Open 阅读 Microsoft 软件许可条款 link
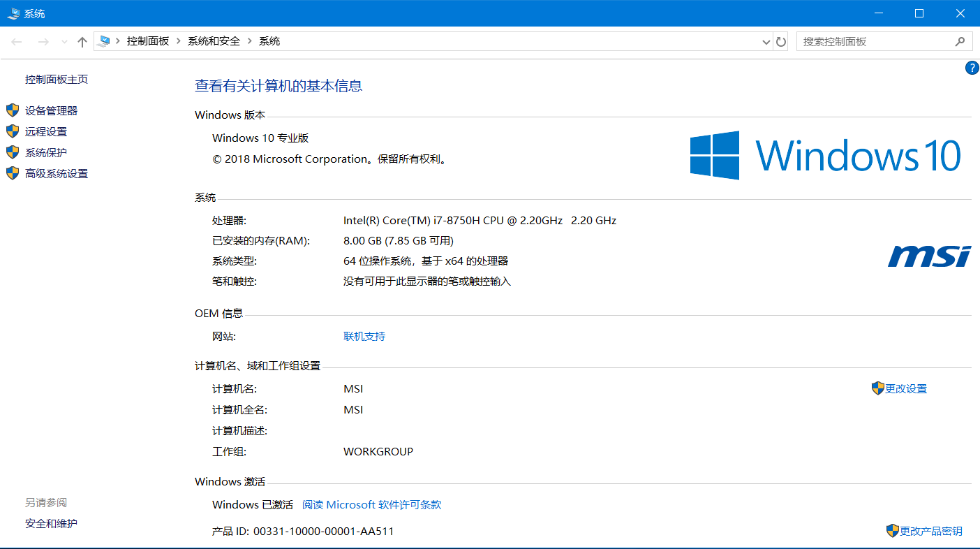The height and width of the screenshot is (549, 980). [371, 504]
